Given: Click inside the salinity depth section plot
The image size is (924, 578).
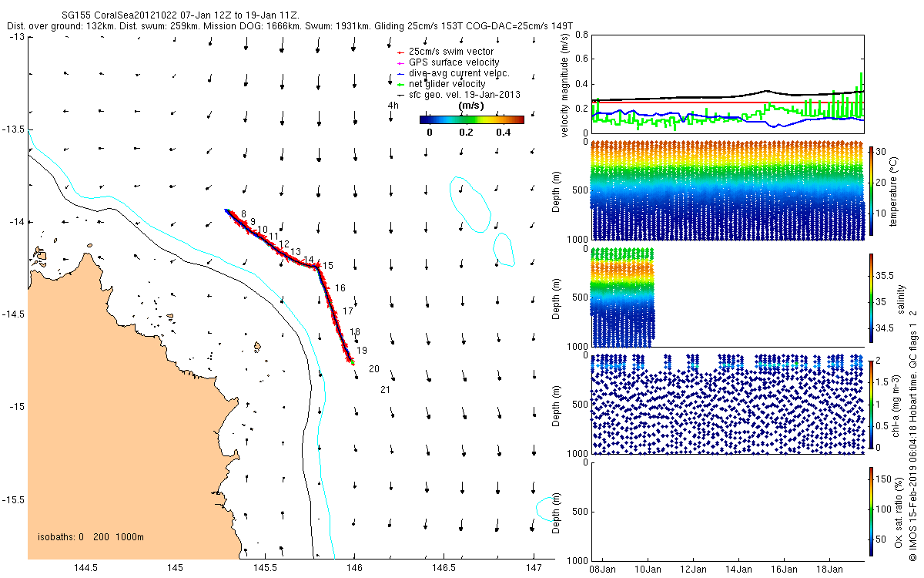Looking at the screenshot, I should tap(728, 297).
